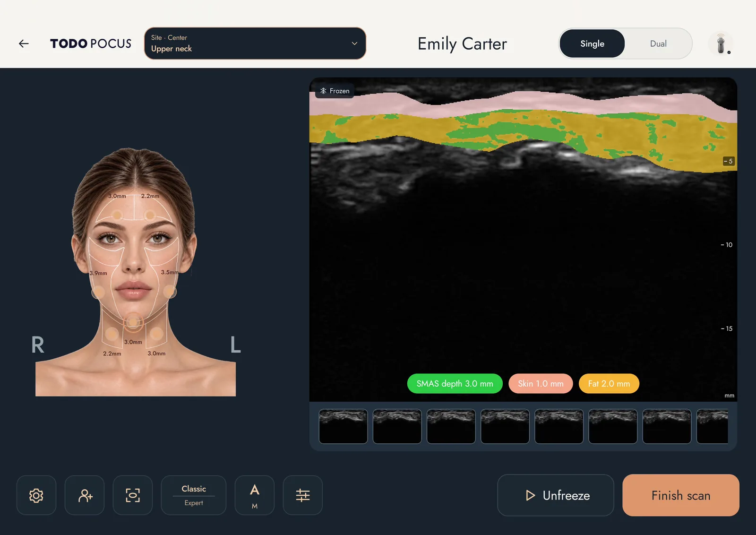Image resolution: width=756 pixels, height=535 pixels.
Task: Toggle the Classic/Expert mode switch
Action: (x=194, y=495)
